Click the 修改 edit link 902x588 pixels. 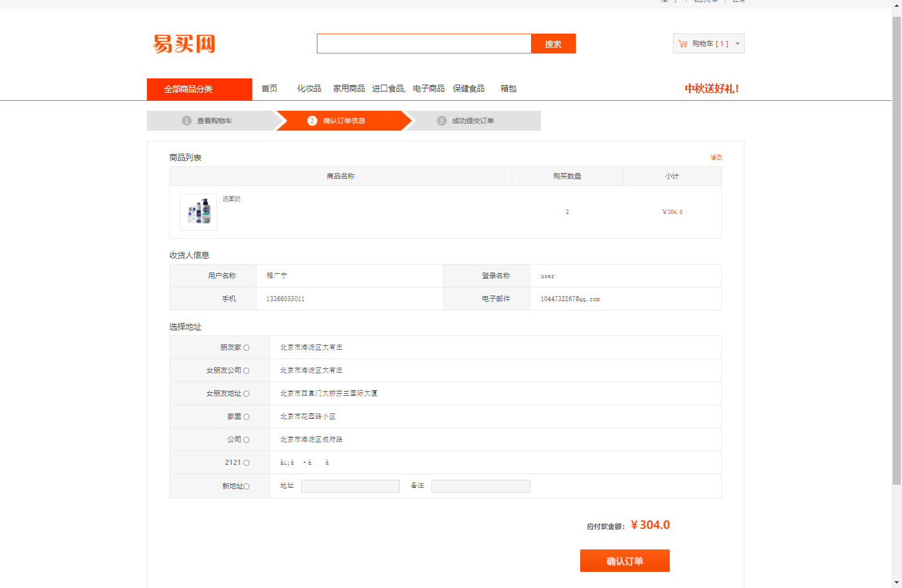point(715,157)
